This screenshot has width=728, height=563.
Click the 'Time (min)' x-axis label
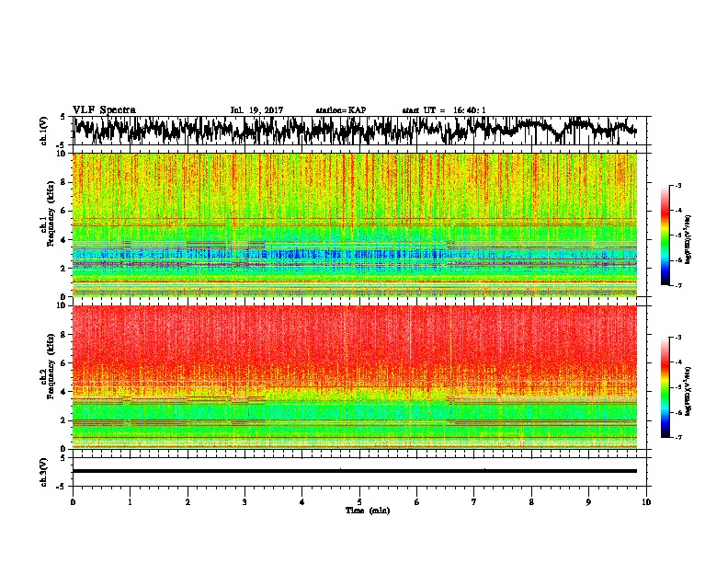368,511
